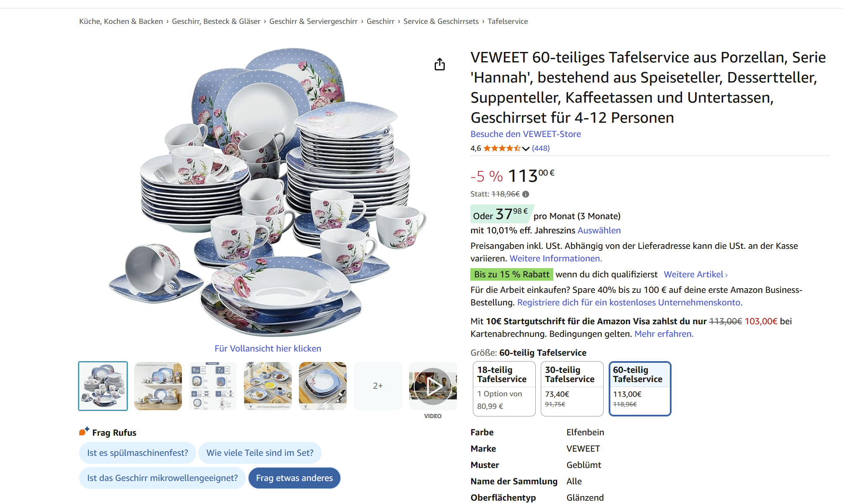Select 18-teilig Tafelservice size option

(x=504, y=389)
